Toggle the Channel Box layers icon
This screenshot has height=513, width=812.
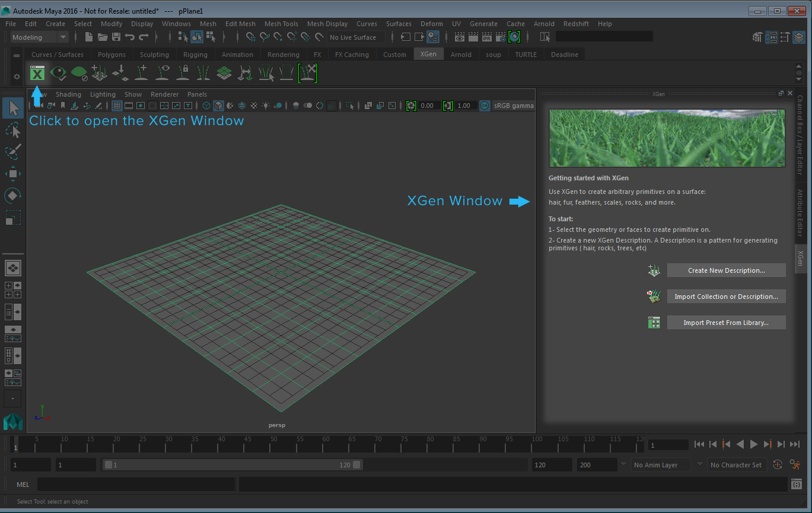click(799, 37)
